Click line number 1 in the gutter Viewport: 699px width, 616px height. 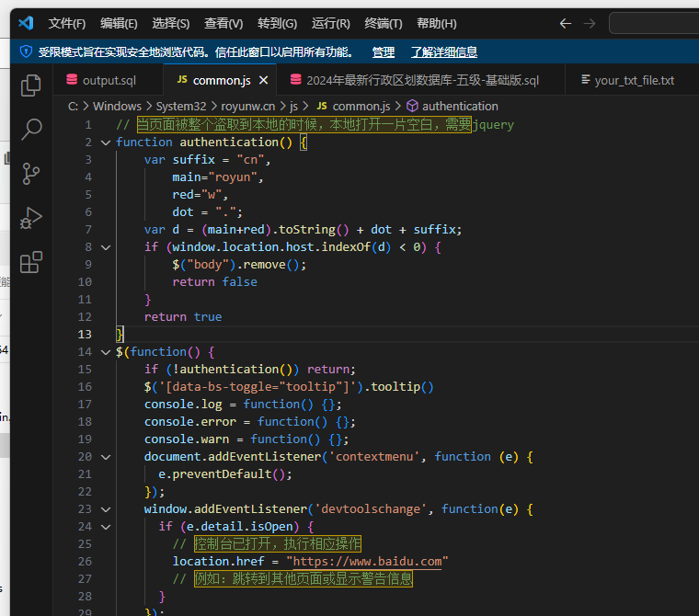(x=88, y=125)
